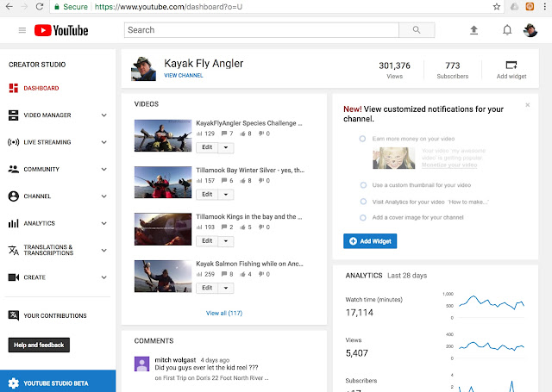Viewport: 552px width, 392px height.
Task: Click the Help and feedback button
Action: (39, 345)
